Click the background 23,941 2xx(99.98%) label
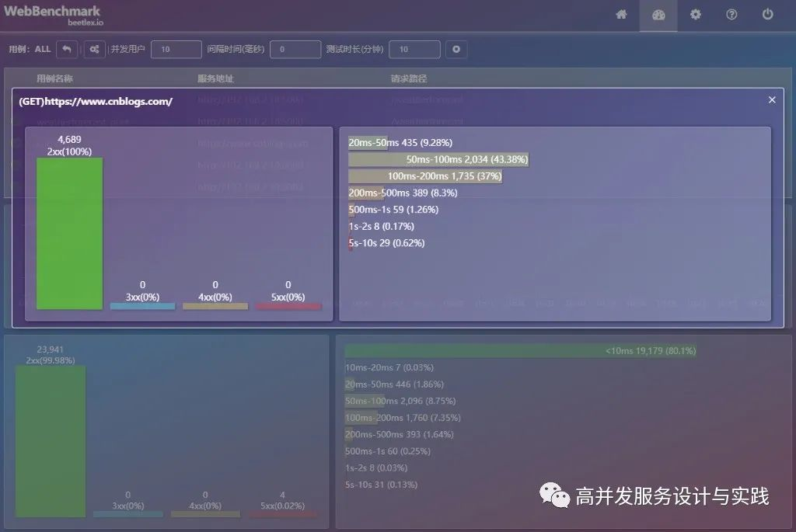796x532 pixels. click(51, 355)
